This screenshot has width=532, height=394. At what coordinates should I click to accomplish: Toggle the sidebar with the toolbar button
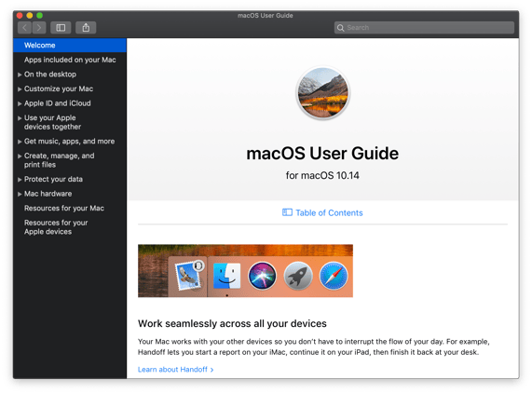61,28
